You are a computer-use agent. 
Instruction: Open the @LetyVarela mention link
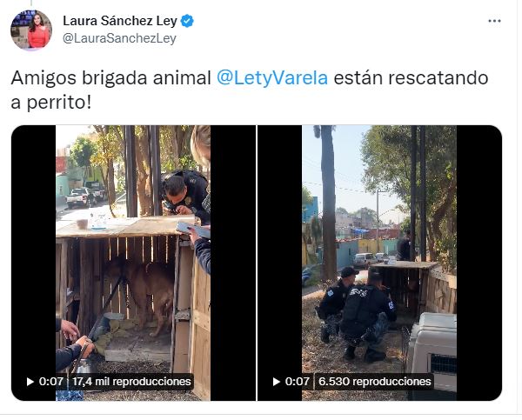pos(272,78)
